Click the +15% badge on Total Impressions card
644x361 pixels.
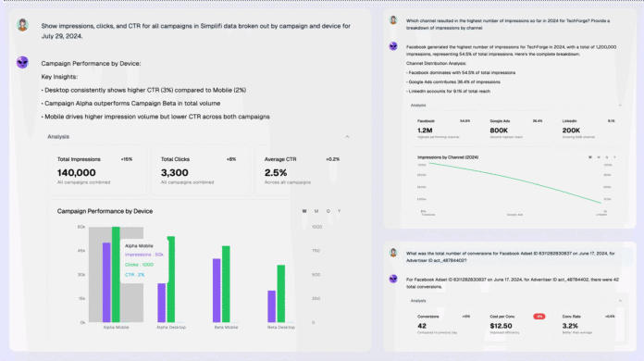tap(127, 159)
